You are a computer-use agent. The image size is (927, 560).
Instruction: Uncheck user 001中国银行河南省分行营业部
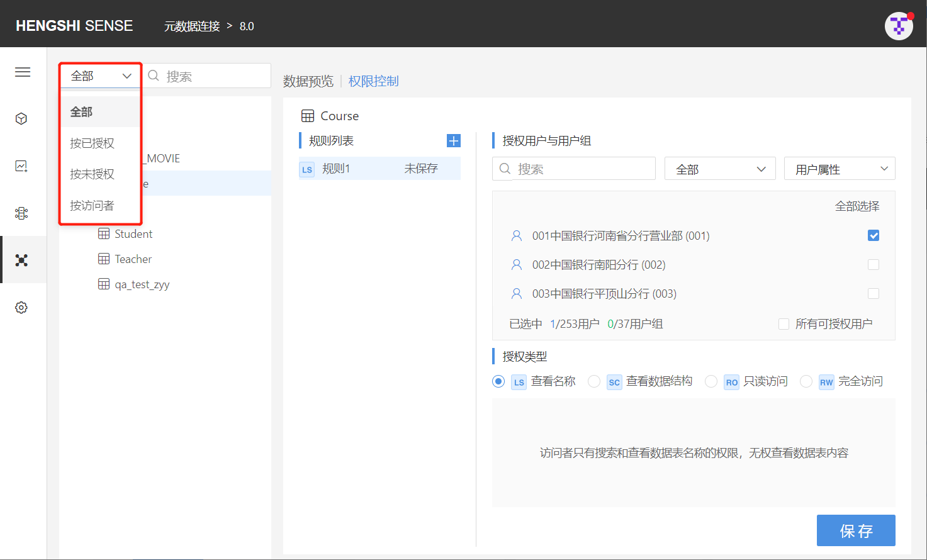coord(874,235)
